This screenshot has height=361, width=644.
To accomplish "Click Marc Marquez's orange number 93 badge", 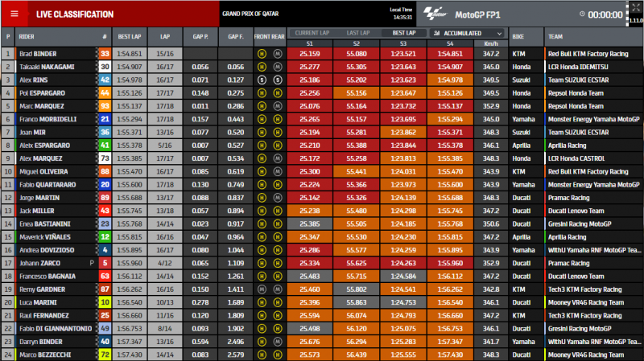I will 105,106.
